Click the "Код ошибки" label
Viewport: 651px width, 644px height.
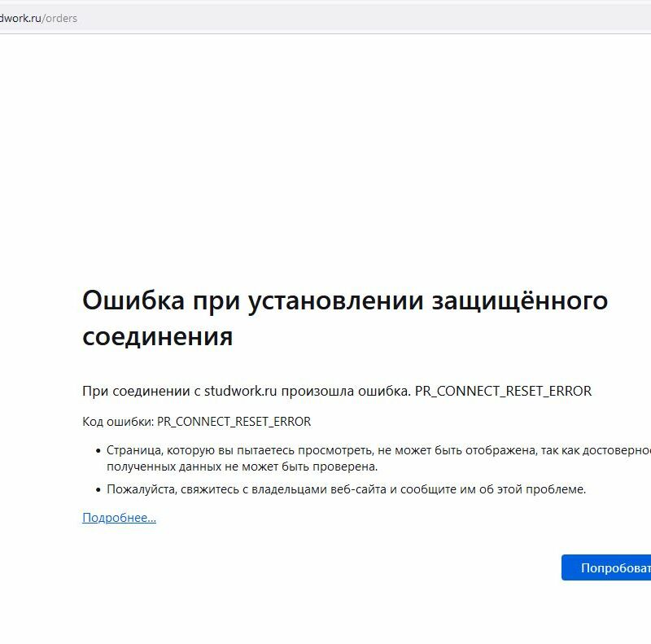pos(117,422)
